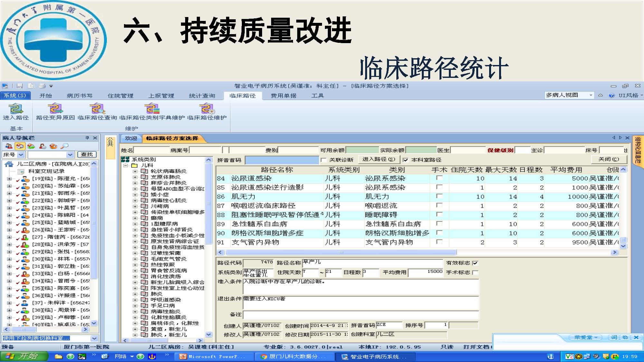Image resolution: width=644 pixels, height=362 pixels.
Task: Click the help question-mark icon near UI风格
Action: 611,96
